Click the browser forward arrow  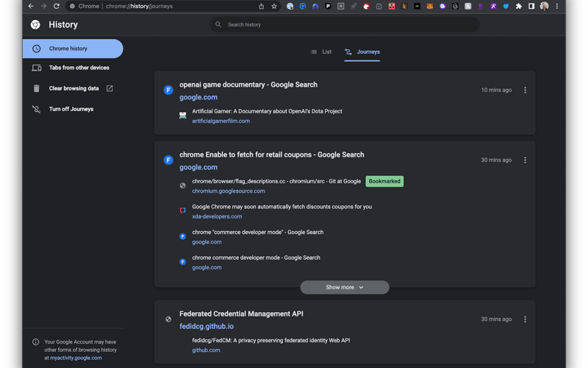point(43,6)
